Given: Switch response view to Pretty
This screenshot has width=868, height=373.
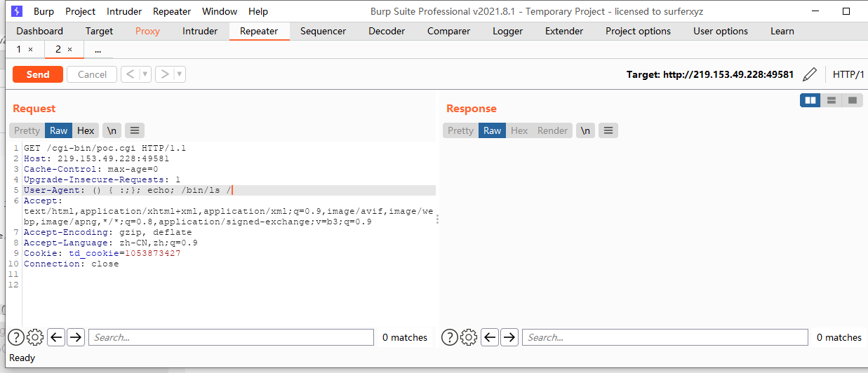Looking at the screenshot, I should click(461, 130).
